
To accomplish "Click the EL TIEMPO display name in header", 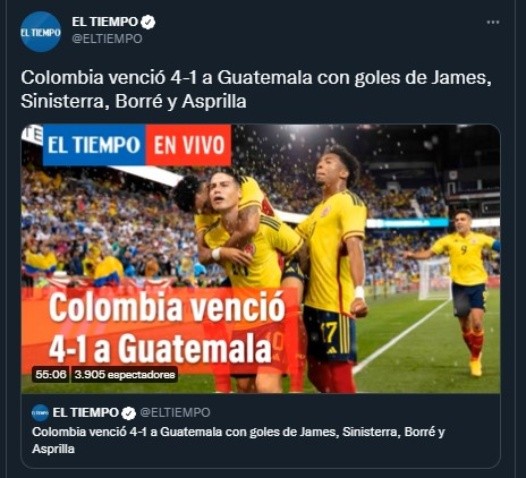I will (105, 22).
